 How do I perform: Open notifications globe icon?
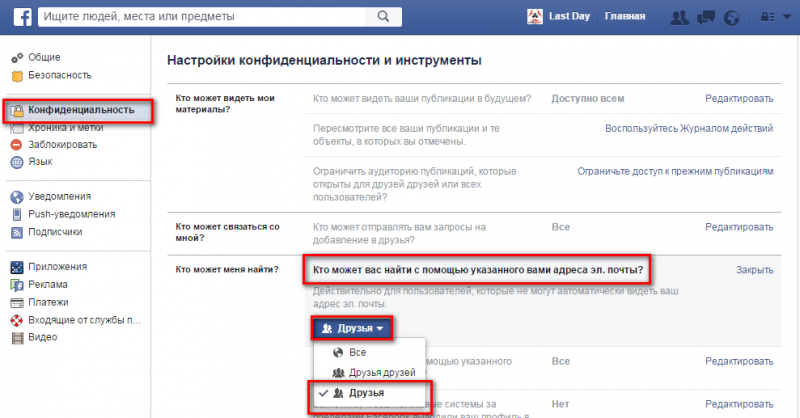(x=731, y=18)
